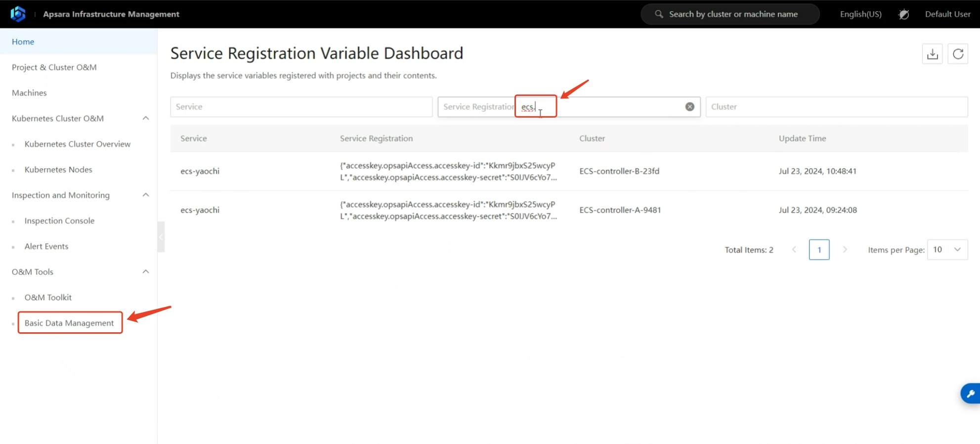Click Jul 23, 2024, 09:24:08 timestamp
980x444 pixels.
pos(818,210)
